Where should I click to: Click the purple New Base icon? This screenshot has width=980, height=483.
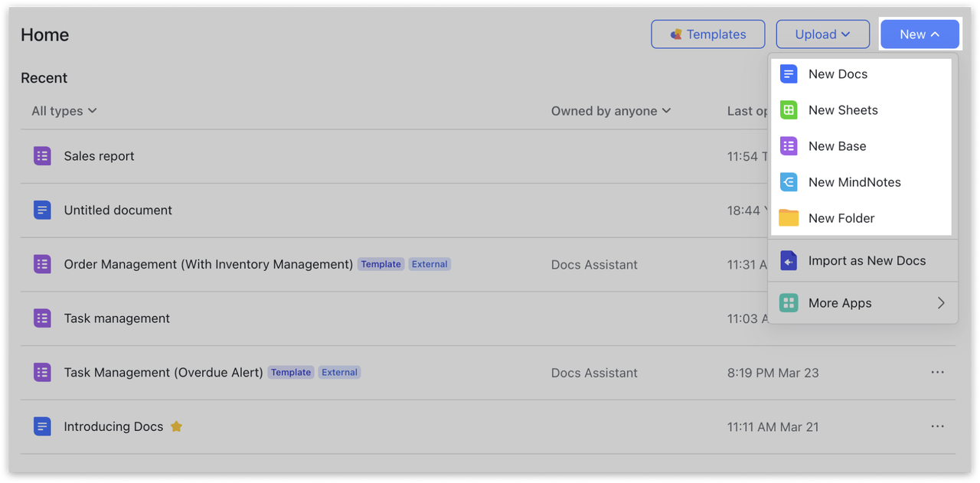click(x=789, y=146)
